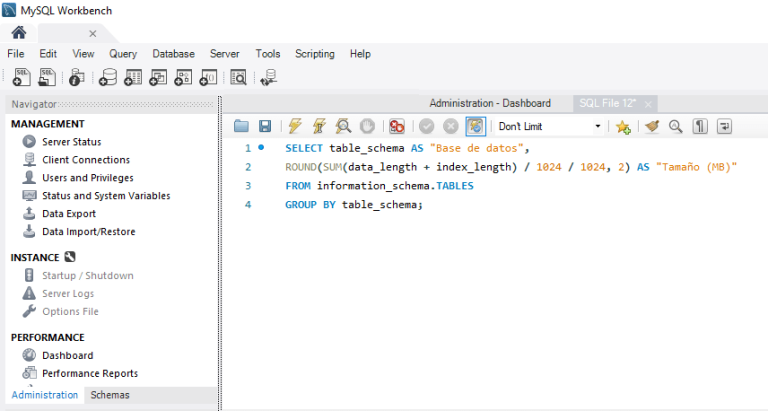The width and height of the screenshot is (768, 411).
Task: Open the object inspector info icon
Action: [x=76, y=77]
